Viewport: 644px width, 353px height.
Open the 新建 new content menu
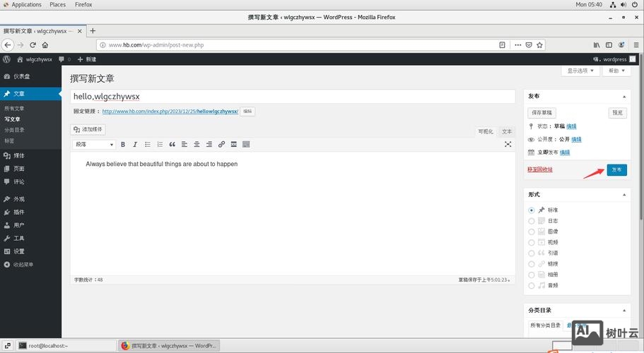click(87, 59)
